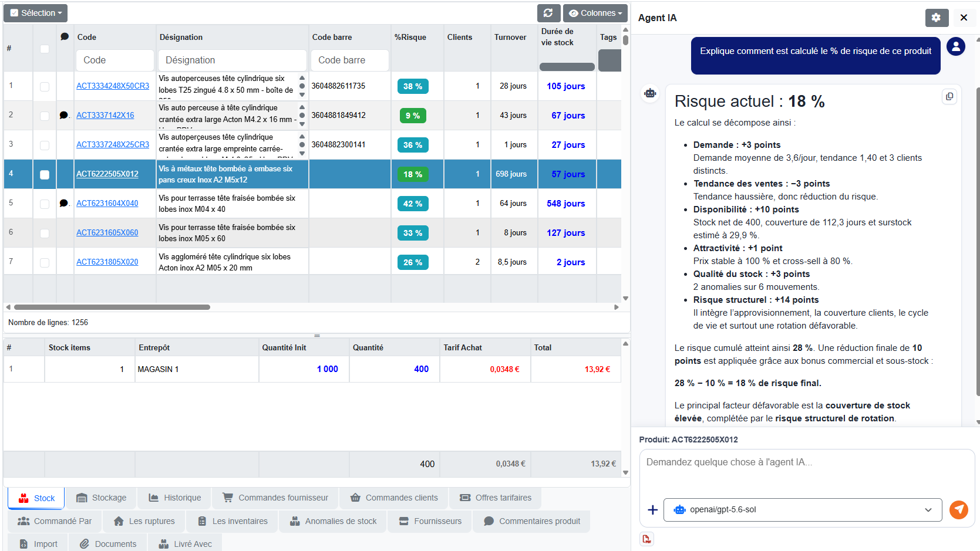Click the user avatar icon in chat
The image size is (980, 551).
pyautogui.click(x=956, y=46)
